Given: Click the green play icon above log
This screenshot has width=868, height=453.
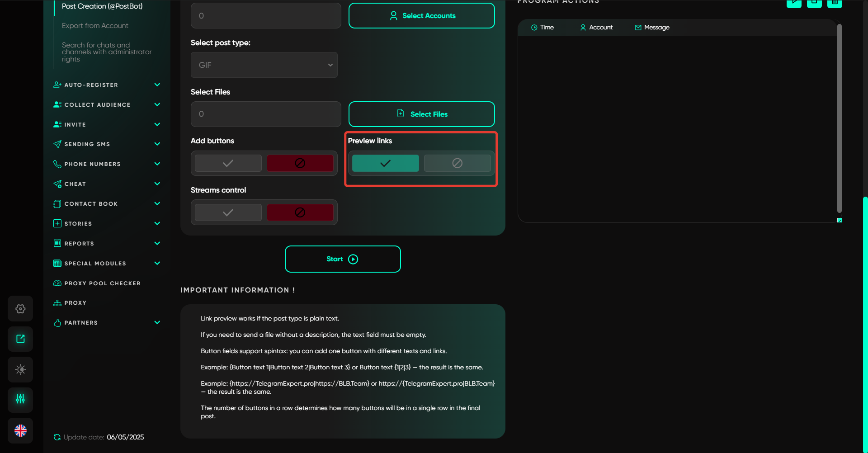Looking at the screenshot, I should pos(794,3).
